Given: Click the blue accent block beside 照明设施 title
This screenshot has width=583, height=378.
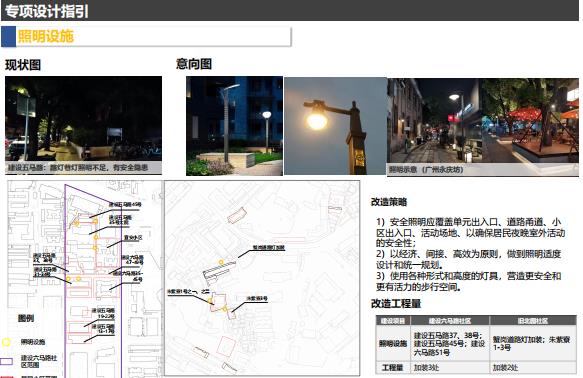Looking at the screenshot, I should pyautogui.click(x=9, y=37).
